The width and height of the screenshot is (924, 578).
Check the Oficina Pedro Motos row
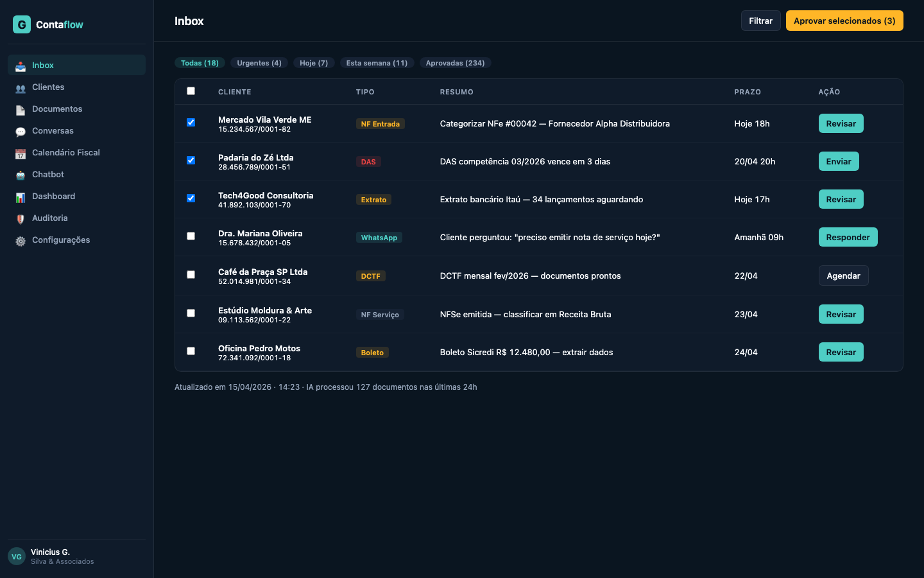point(191,351)
